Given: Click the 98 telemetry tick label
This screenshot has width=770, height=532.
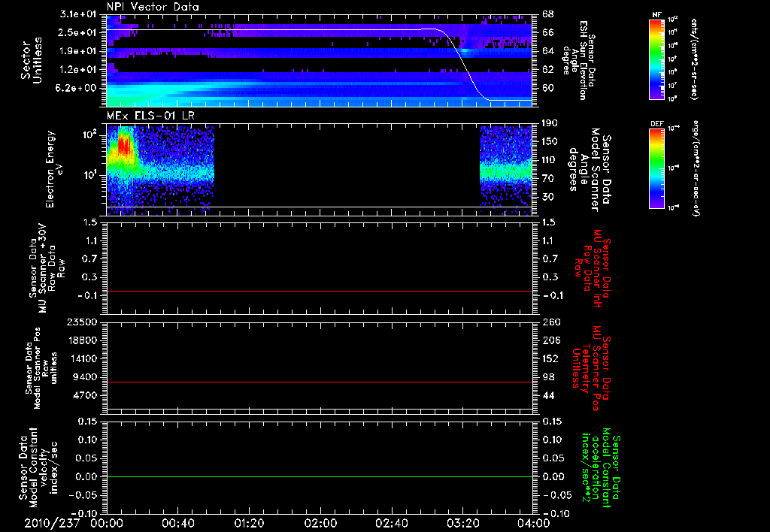Looking at the screenshot, I should [x=548, y=377].
